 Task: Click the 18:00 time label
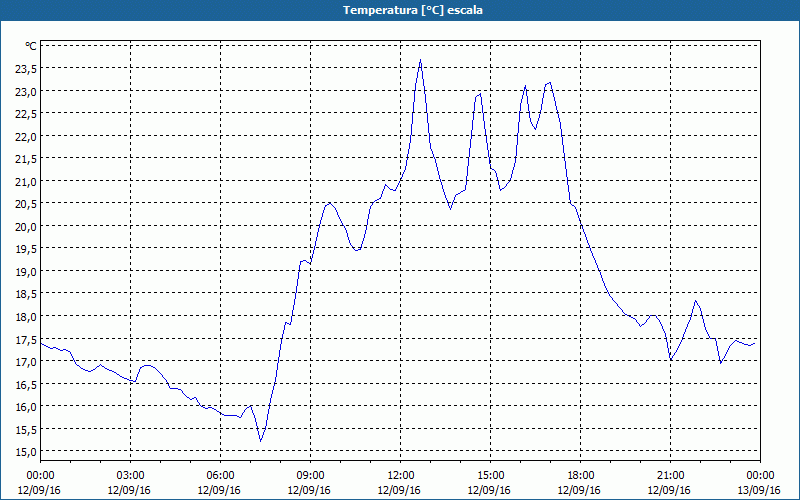[x=580, y=476]
